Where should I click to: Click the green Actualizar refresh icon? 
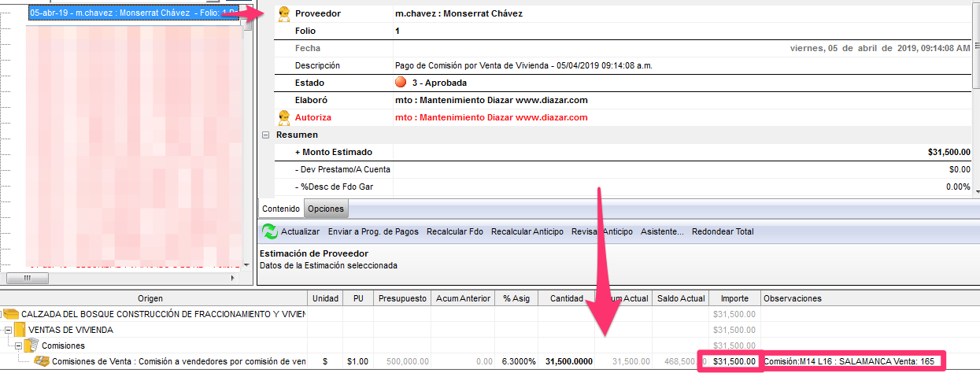tap(269, 231)
